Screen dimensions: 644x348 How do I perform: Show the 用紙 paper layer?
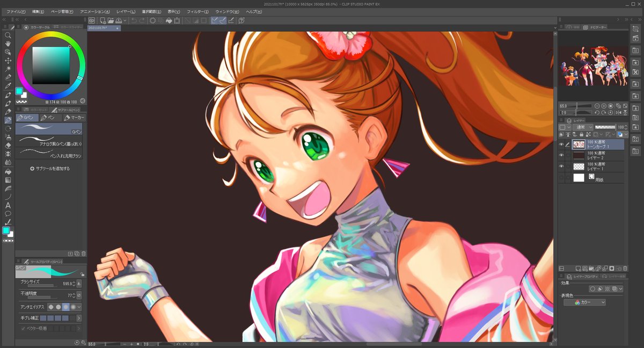(561, 178)
